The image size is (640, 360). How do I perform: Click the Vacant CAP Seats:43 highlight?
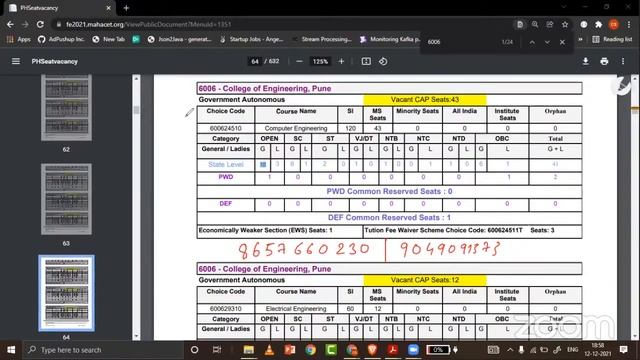425,100
